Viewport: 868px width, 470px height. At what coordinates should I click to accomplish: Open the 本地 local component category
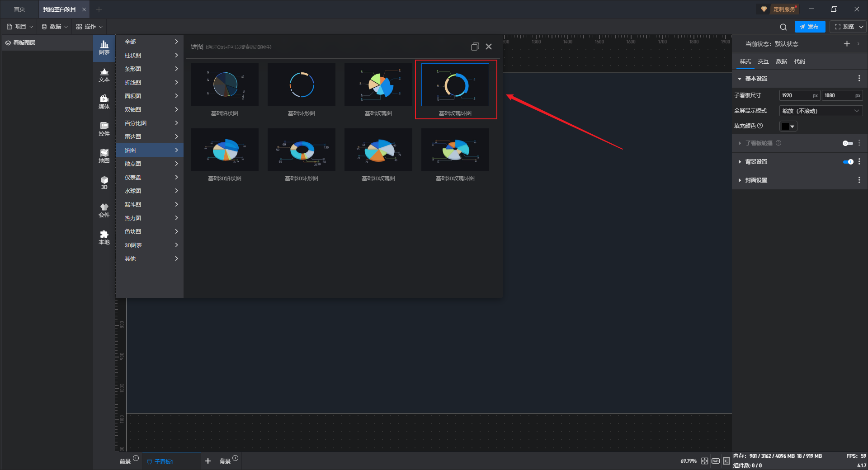point(104,238)
